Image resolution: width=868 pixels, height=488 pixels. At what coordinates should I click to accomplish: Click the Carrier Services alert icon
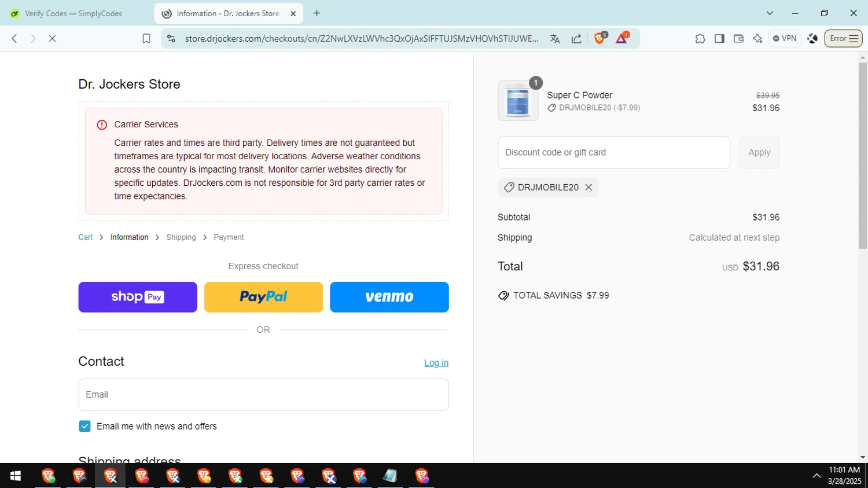(102, 124)
